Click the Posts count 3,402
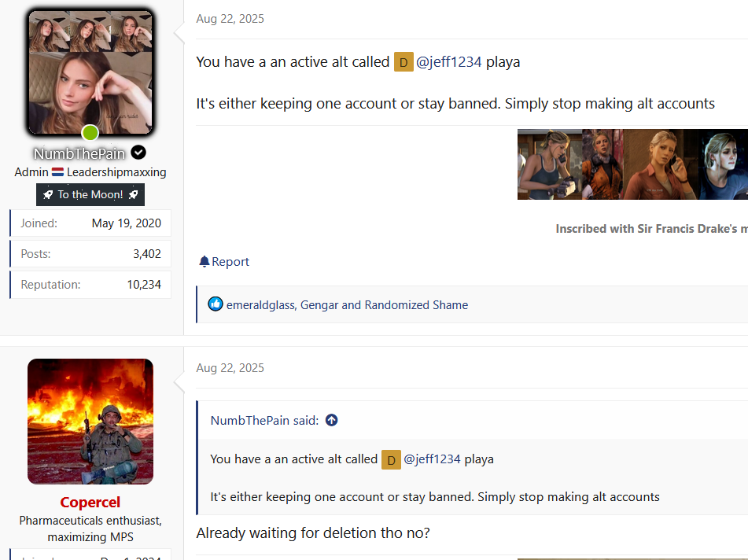The image size is (748, 560). click(147, 254)
